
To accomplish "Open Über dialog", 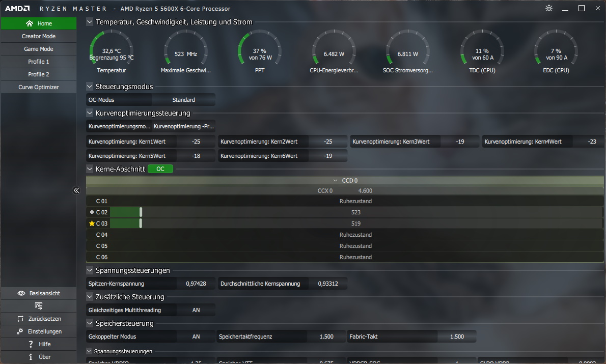I will pos(39,357).
